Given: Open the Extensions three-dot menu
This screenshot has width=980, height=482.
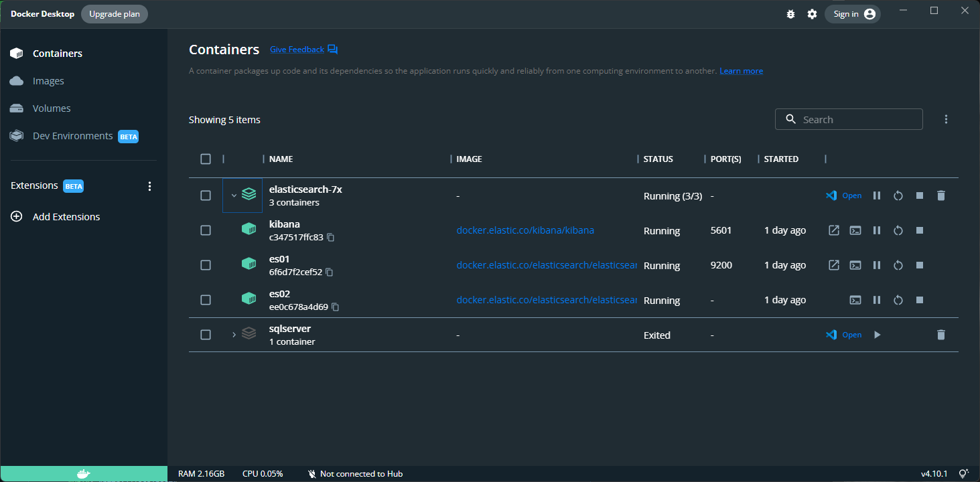Looking at the screenshot, I should point(149,186).
